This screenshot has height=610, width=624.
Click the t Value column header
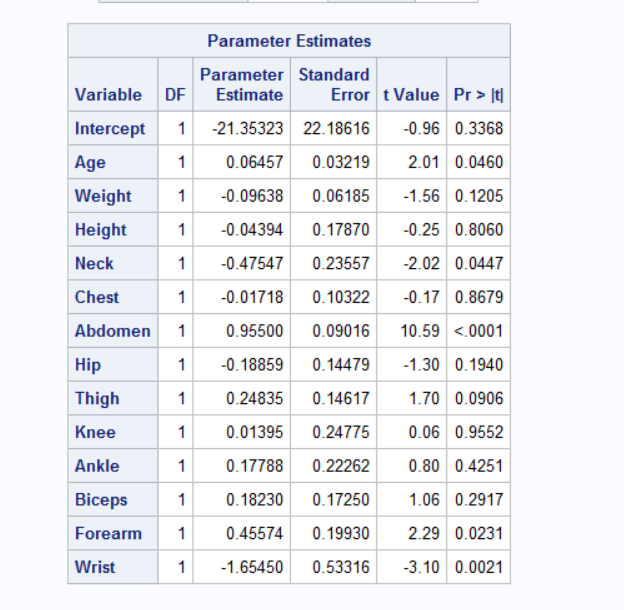[410, 95]
